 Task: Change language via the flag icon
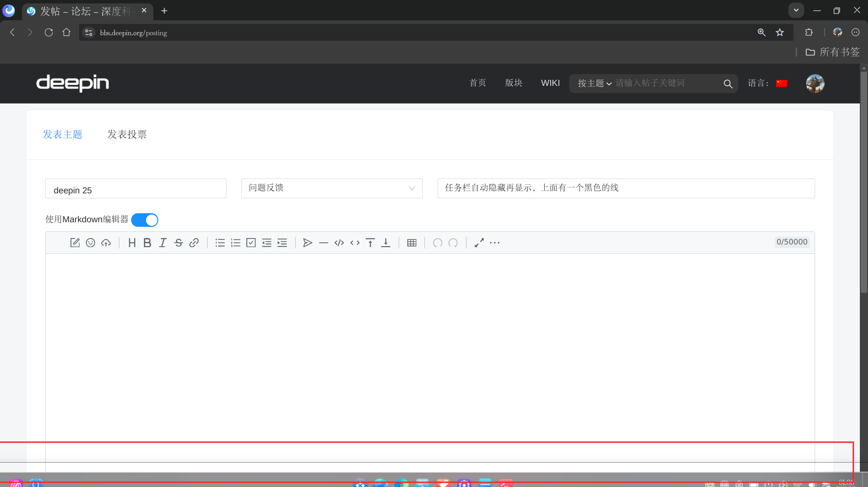pyautogui.click(x=782, y=83)
